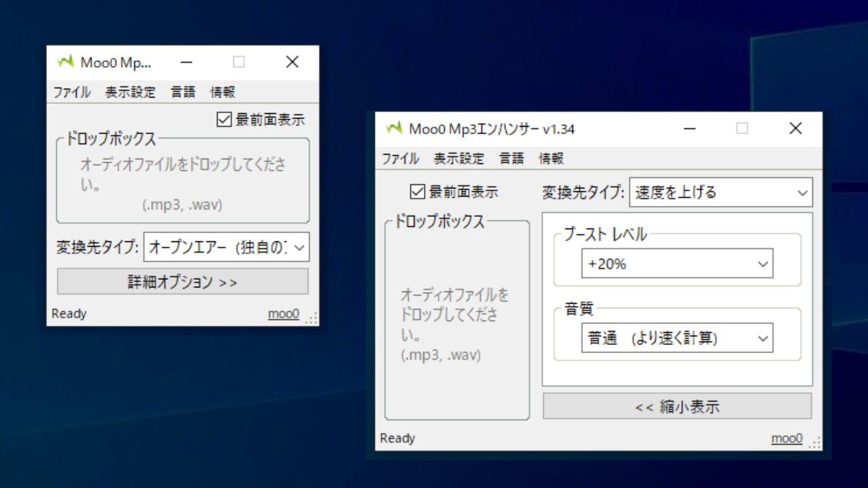Click Ready status text in expanded window
Image resolution: width=868 pixels, height=488 pixels.
click(x=397, y=439)
